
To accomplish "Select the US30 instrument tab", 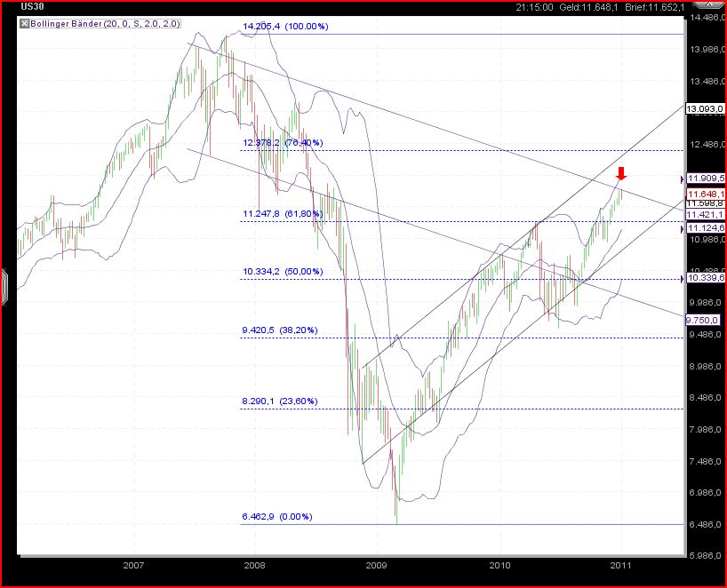I will [x=33, y=5].
